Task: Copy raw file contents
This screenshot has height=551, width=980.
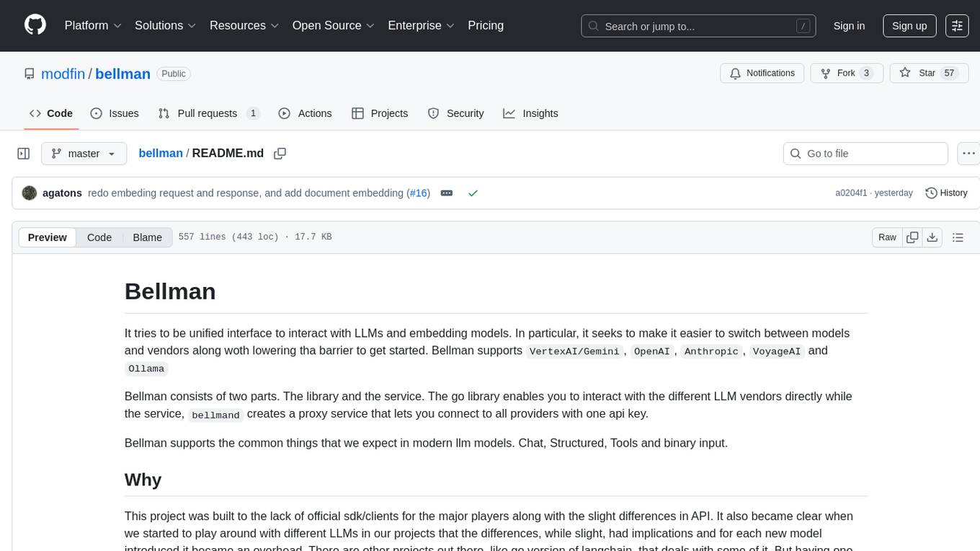Action: pos(912,237)
